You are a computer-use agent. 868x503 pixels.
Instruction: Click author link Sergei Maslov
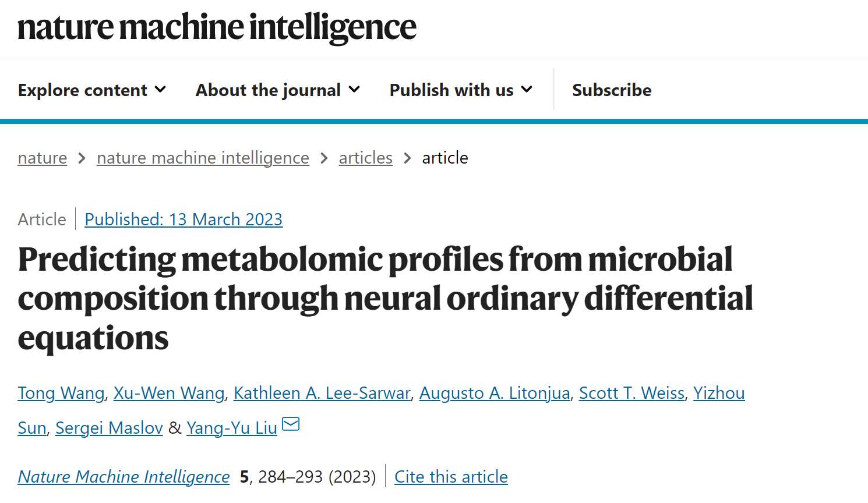(108, 428)
